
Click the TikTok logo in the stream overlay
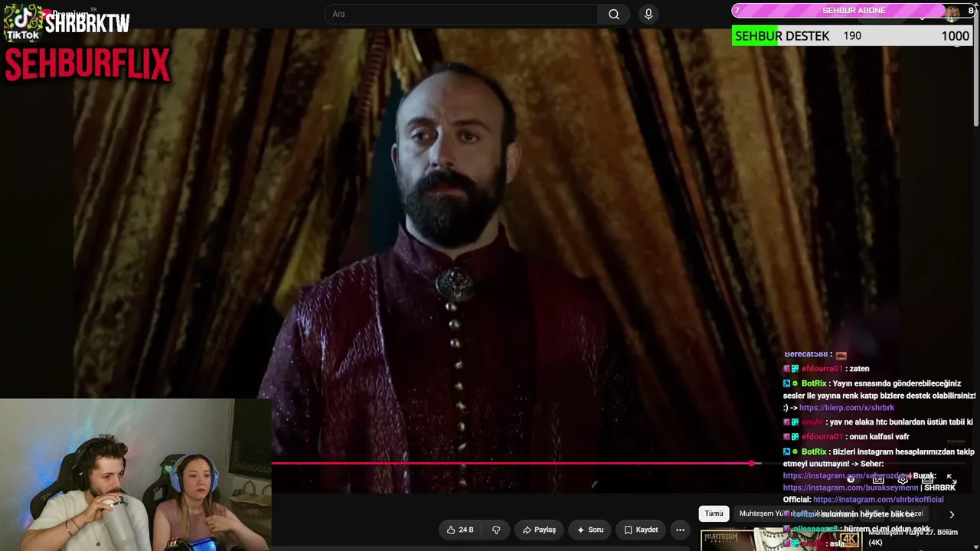(23, 23)
